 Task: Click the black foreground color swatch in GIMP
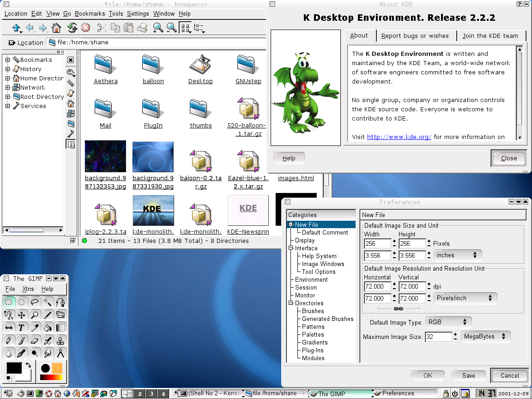click(x=14, y=368)
